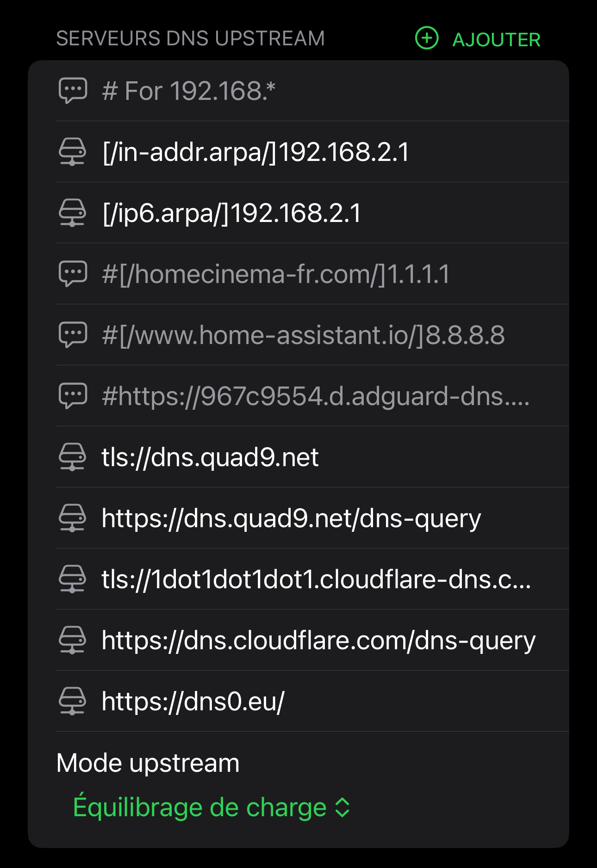
Task: Click comment icon beside home-assistant.io entry
Action: [73, 335]
